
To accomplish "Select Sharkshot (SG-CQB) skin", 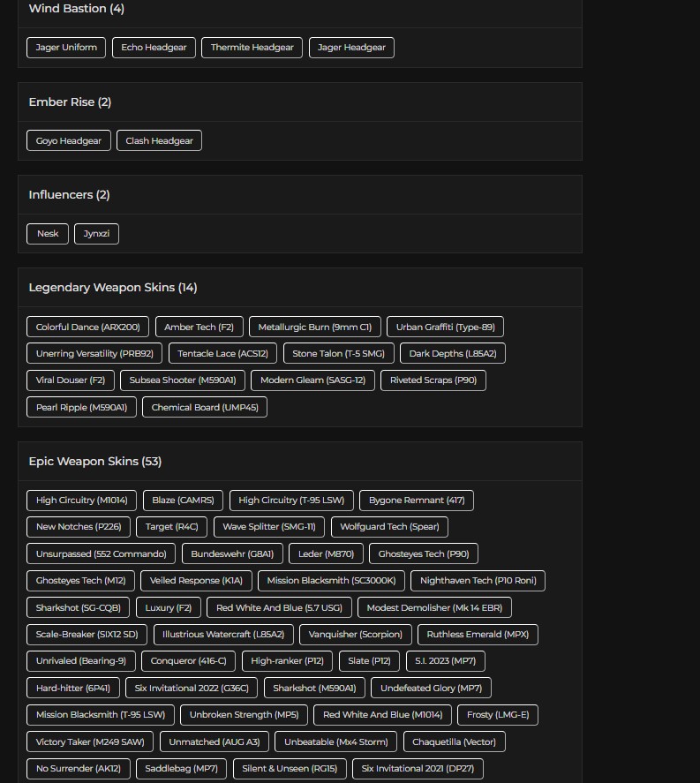I will coord(78,607).
